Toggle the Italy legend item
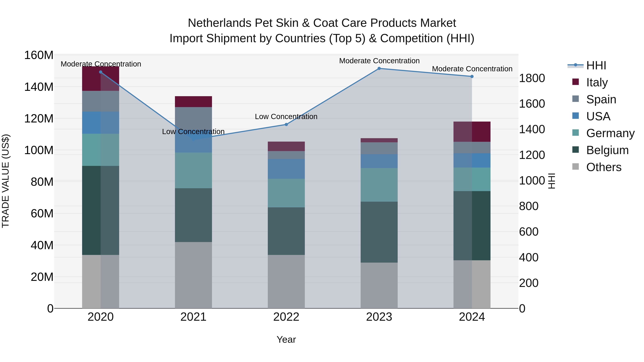The height and width of the screenshot is (362, 644). [590, 82]
